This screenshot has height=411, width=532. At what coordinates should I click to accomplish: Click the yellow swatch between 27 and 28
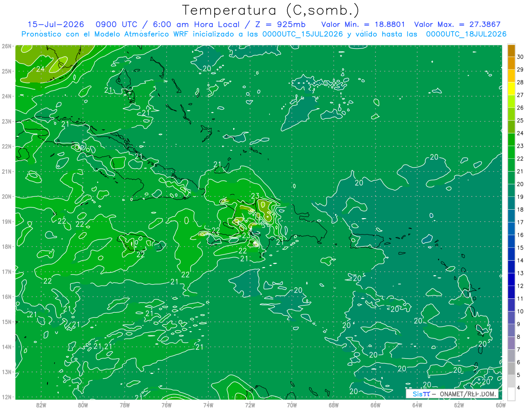[x=511, y=88]
